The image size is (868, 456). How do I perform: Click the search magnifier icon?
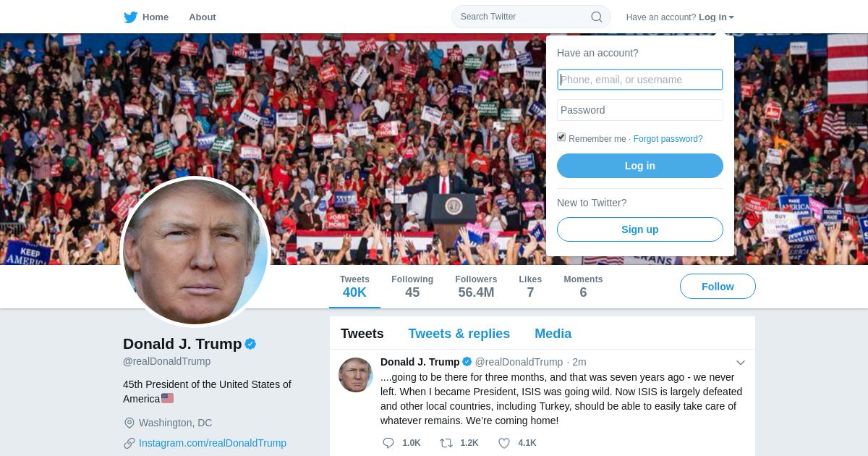click(597, 17)
